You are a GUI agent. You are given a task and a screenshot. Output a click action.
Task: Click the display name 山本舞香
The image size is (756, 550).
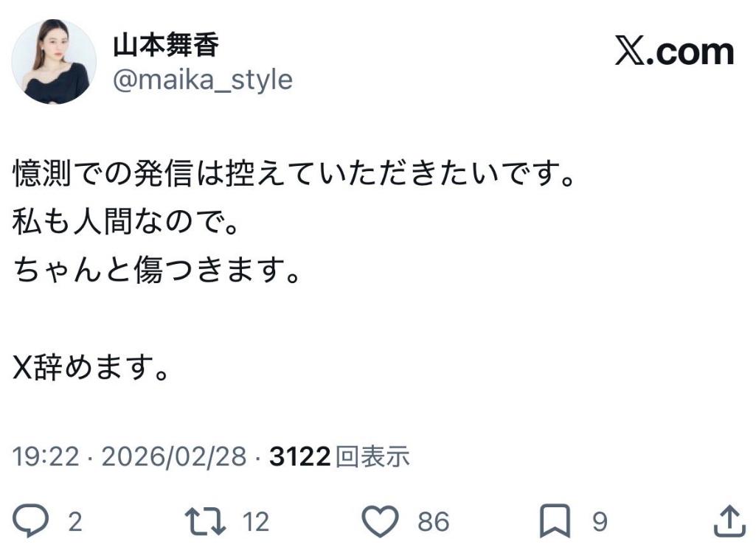click(x=165, y=46)
